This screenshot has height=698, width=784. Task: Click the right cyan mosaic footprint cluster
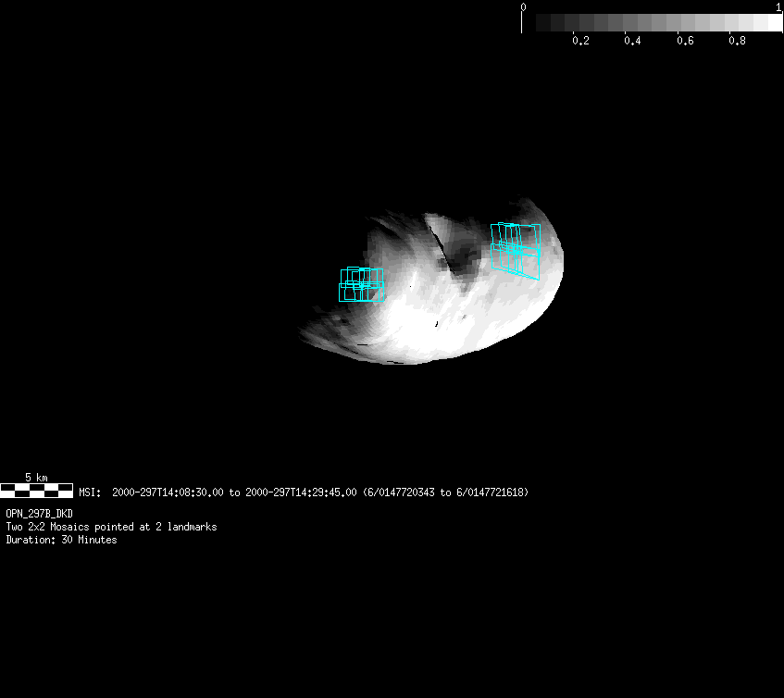516,249
